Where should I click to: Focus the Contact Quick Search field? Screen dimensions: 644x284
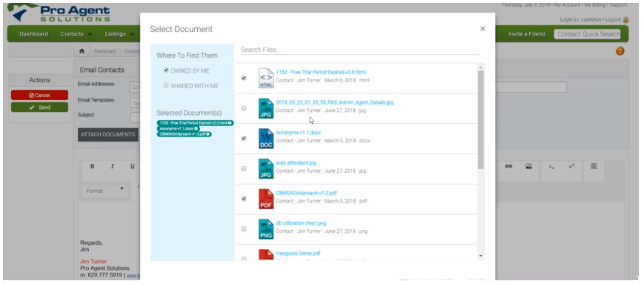(588, 34)
